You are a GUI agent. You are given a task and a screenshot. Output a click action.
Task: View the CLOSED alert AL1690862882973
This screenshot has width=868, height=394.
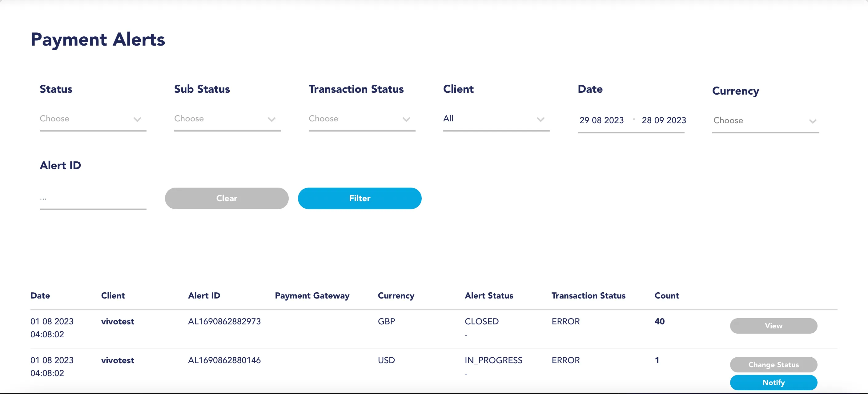click(x=773, y=326)
